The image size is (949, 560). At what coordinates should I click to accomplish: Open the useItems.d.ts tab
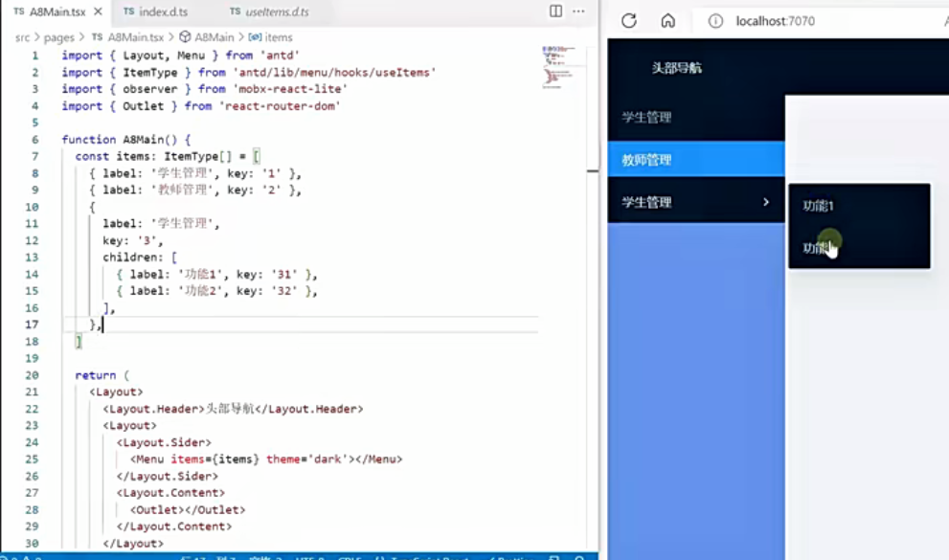click(x=277, y=11)
